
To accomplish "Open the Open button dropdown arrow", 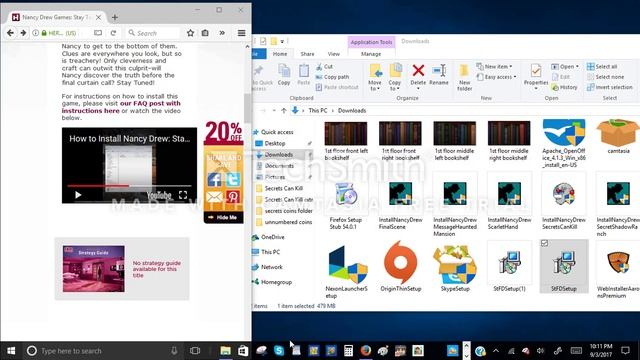I will tap(577, 67).
